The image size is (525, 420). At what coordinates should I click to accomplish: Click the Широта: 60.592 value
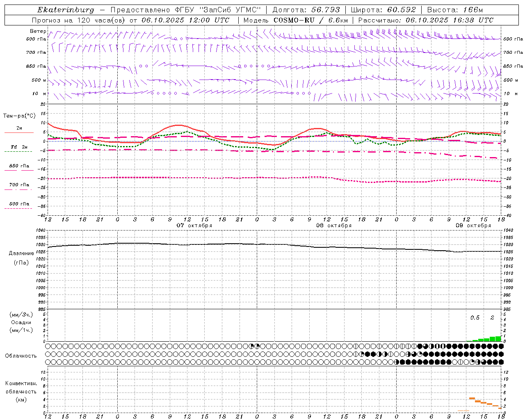click(383, 10)
